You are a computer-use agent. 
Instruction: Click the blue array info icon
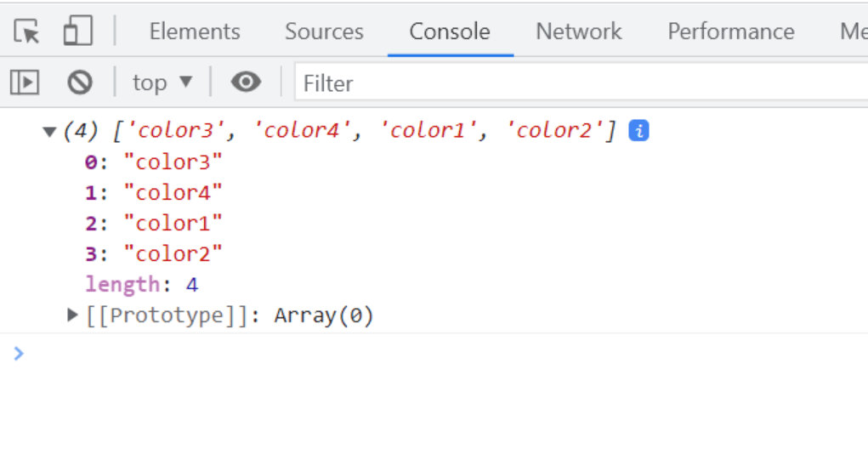coord(638,131)
